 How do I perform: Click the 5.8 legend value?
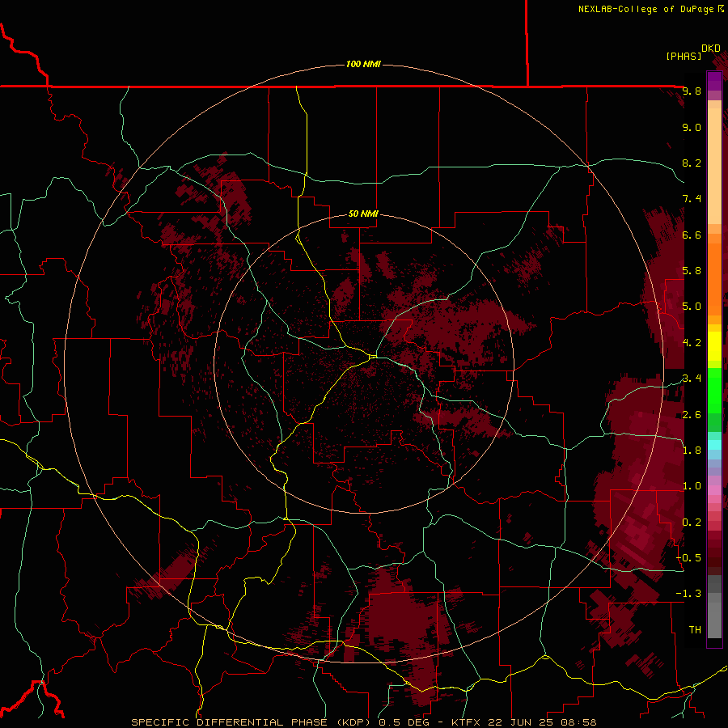pos(692,271)
